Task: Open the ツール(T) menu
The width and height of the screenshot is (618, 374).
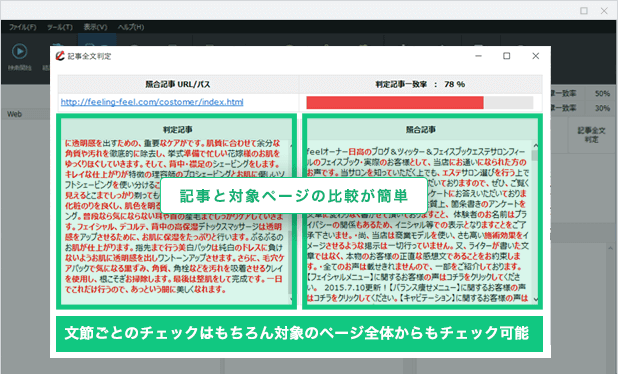Action: tap(60, 27)
